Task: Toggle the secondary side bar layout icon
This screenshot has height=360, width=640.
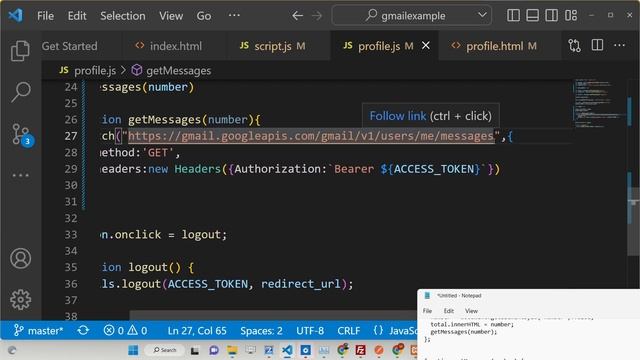Action: coord(551,16)
